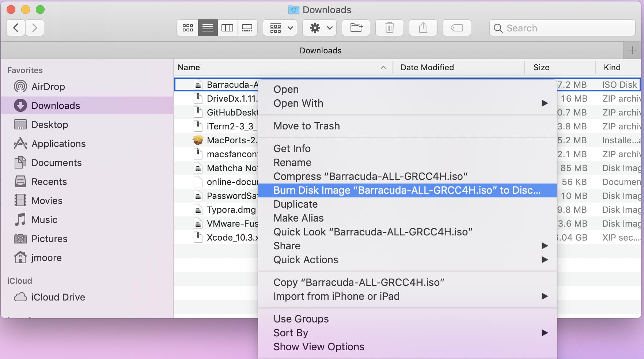Choose Use Groups
Screen dimensions: 644x359
coord(407,319)
